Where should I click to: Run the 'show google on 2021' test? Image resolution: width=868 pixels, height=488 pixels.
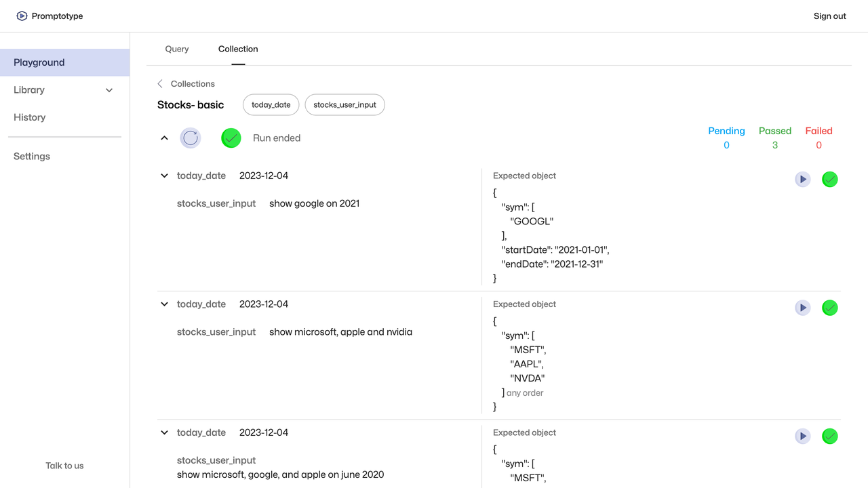[x=803, y=180]
